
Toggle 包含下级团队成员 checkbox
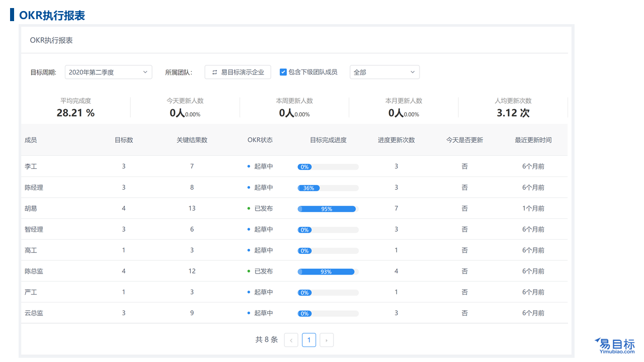(x=283, y=72)
